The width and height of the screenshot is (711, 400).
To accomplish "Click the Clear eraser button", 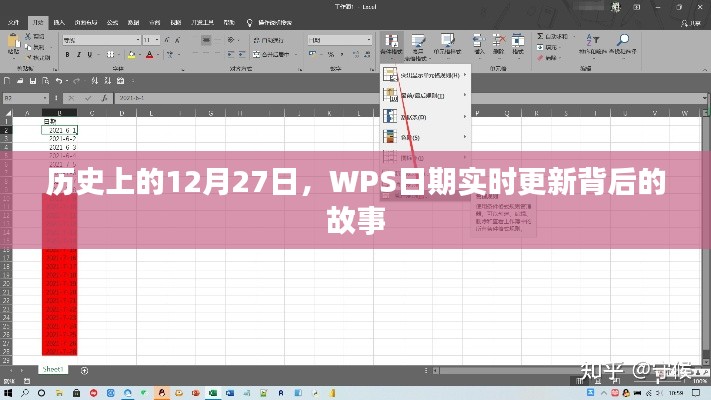I will point(547,58).
